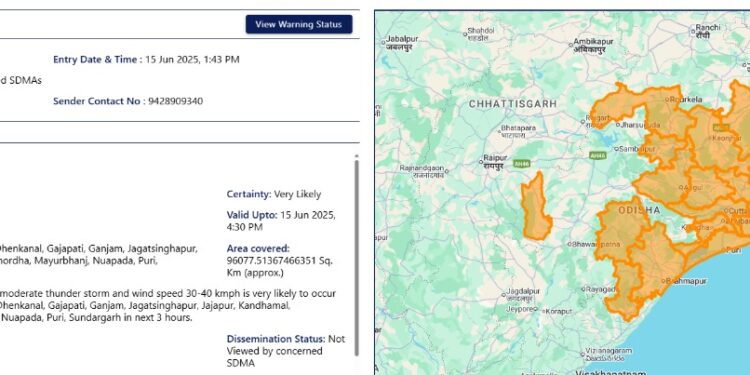Viewport: 750px width, 375px height.
Task: Click the Shahdol city marker
Action: click(x=464, y=34)
